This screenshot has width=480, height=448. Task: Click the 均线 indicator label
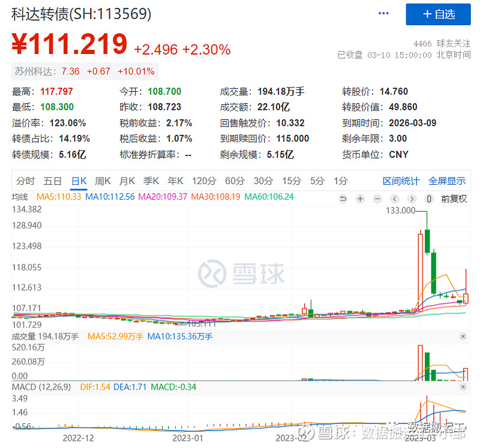20,197
